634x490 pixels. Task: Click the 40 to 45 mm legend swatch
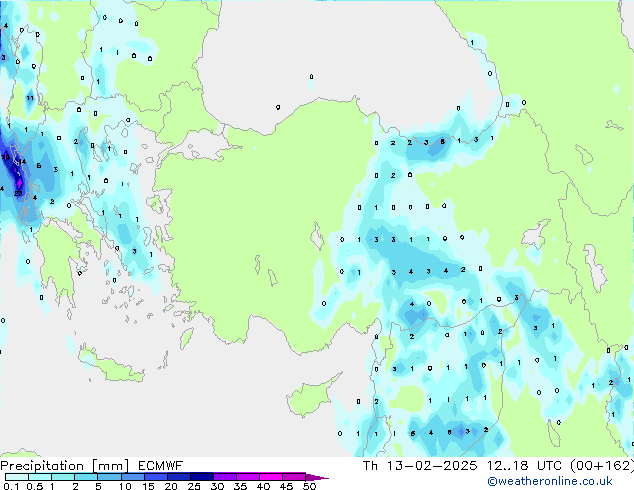tap(271, 477)
